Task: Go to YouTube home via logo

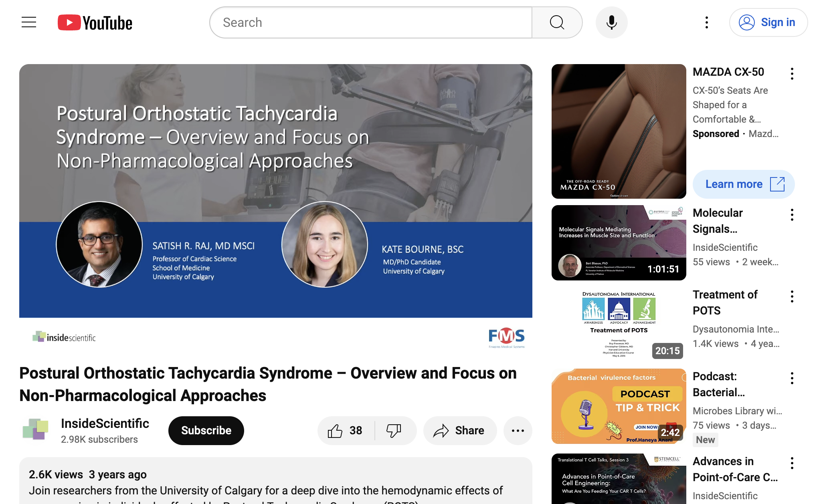Action: (x=95, y=23)
